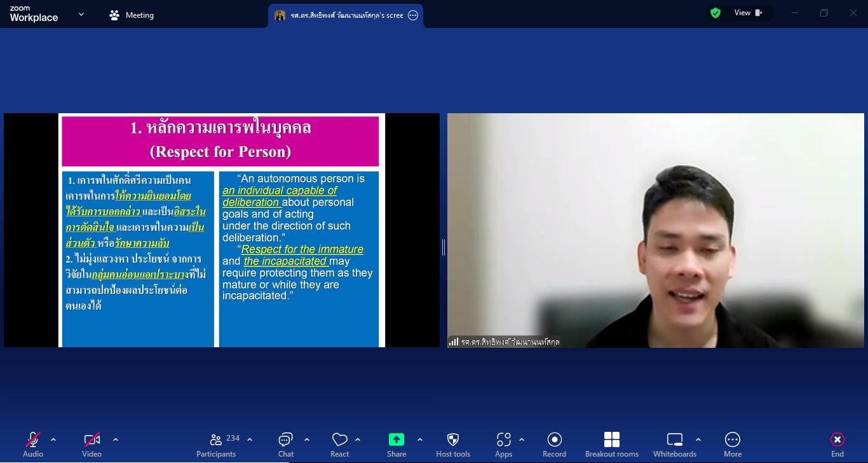868x463 pixels.
Task: Open Breakout rooms
Action: click(612, 445)
